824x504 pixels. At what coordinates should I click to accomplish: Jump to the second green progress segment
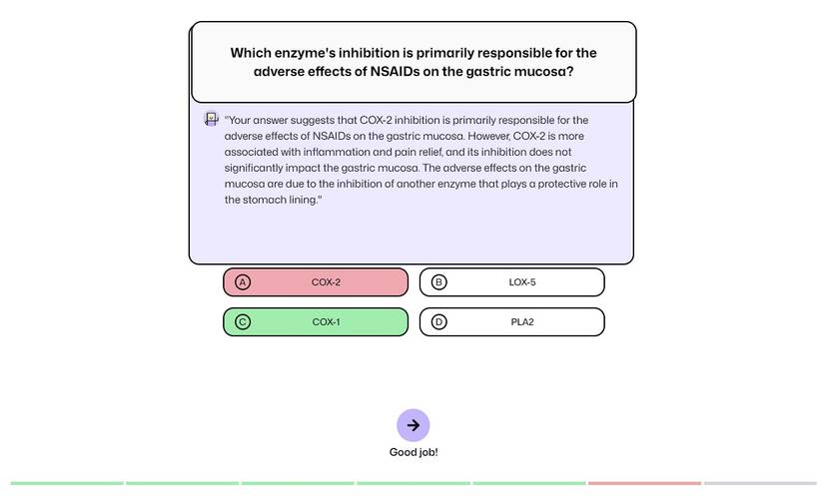[182, 483]
